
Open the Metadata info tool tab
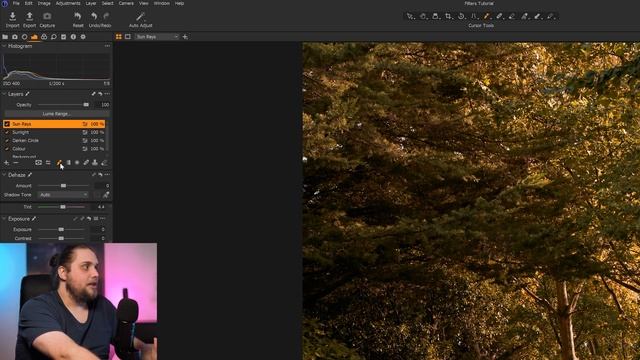(73, 37)
